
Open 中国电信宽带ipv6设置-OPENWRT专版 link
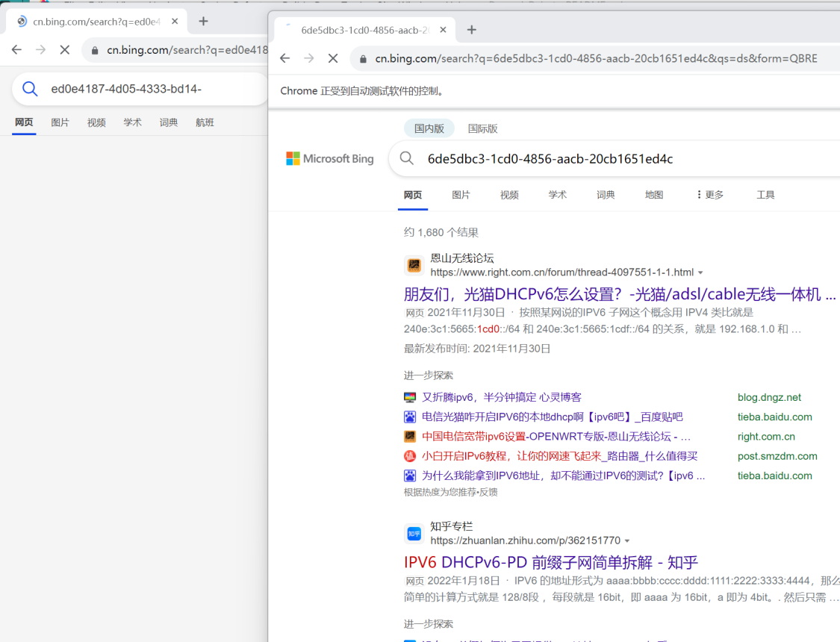(x=556, y=437)
